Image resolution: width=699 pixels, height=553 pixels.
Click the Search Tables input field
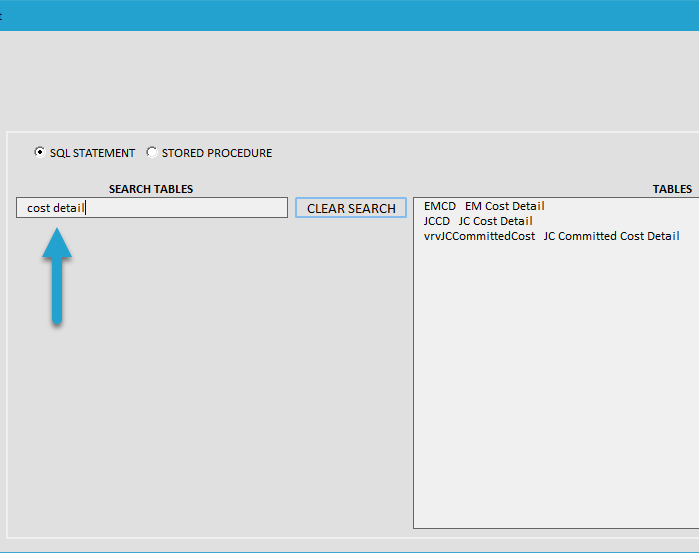click(x=152, y=208)
